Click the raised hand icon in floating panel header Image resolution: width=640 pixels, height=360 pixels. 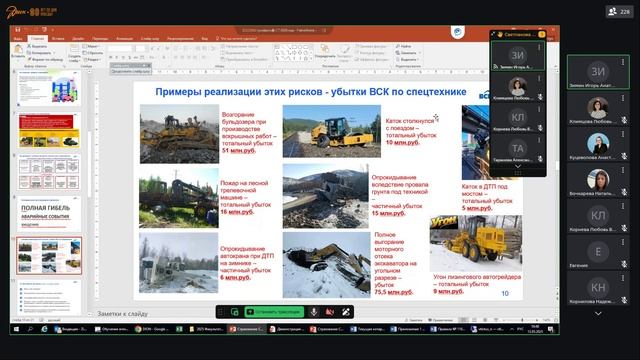pyautogui.click(x=500, y=34)
